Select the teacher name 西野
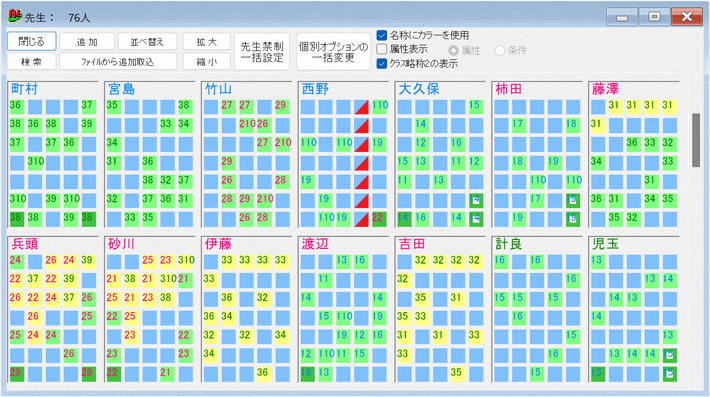The height and width of the screenshot is (397, 710). [x=315, y=89]
